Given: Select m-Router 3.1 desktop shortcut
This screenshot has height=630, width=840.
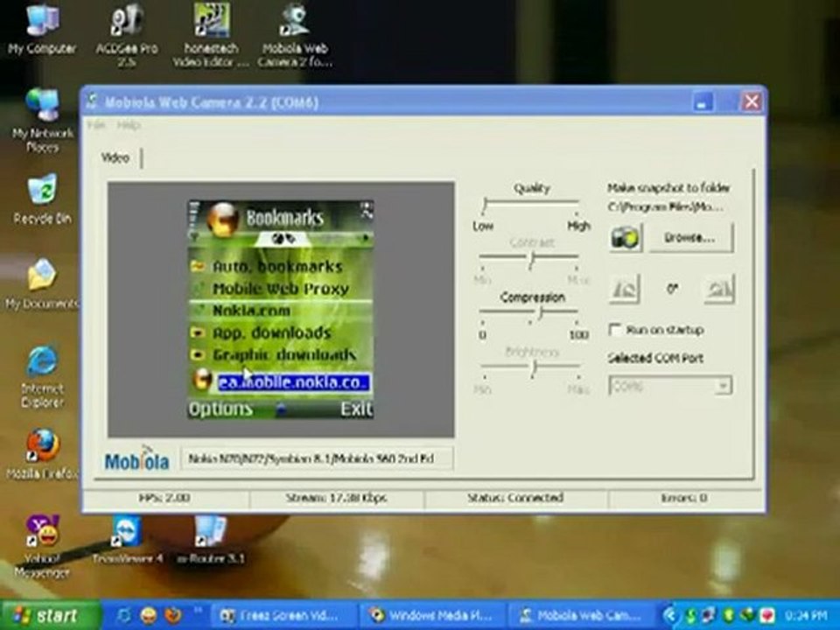Looking at the screenshot, I should (x=211, y=539).
